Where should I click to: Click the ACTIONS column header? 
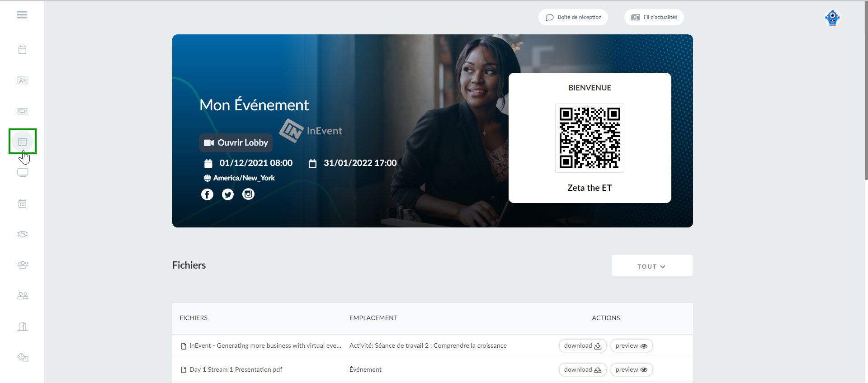606,318
